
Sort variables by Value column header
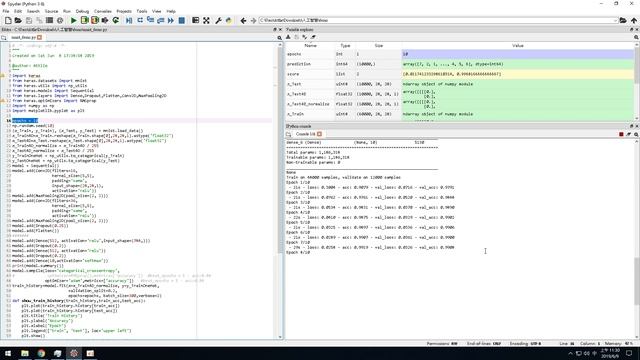pyautogui.click(x=518, y=46)
